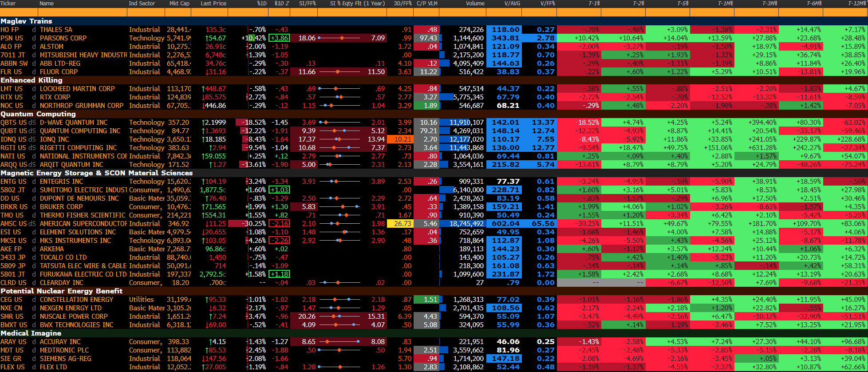Click the Ind Sector column header
Image resolution: width=868 pixels, height=372 pixels.
point(142,4)
